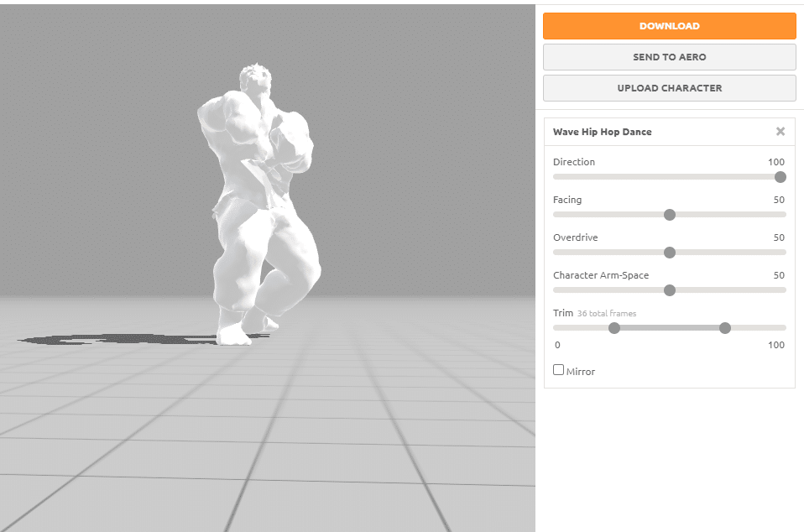Click the Facing label

coord(567,200)
